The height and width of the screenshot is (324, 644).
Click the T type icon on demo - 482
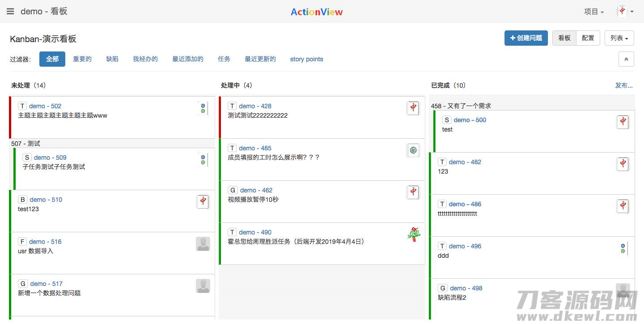click(x=442, y=162)
